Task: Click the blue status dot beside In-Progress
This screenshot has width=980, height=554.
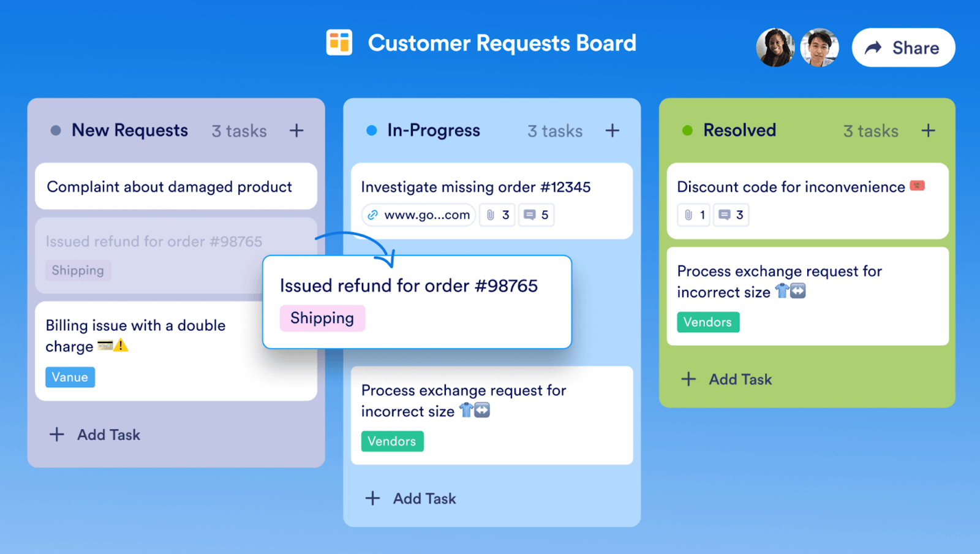Action: pyautogui.click(x=371, y=130)
